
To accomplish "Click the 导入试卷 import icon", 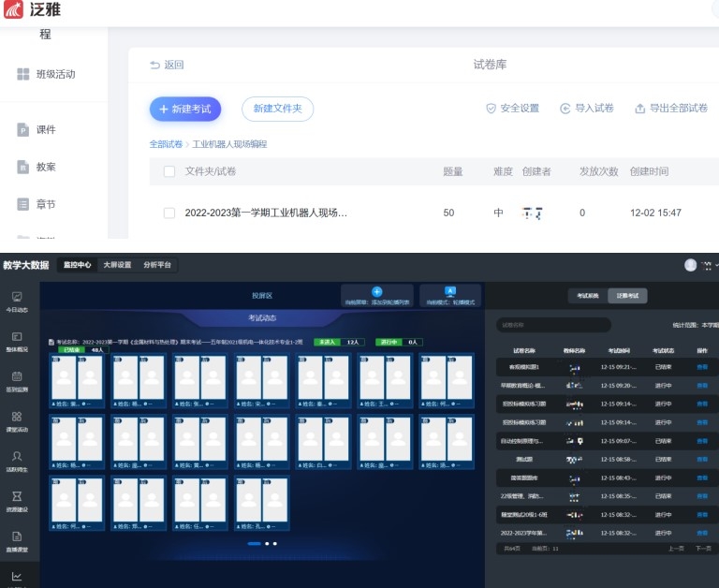I will pyautogui.click(x=565, y=109).
